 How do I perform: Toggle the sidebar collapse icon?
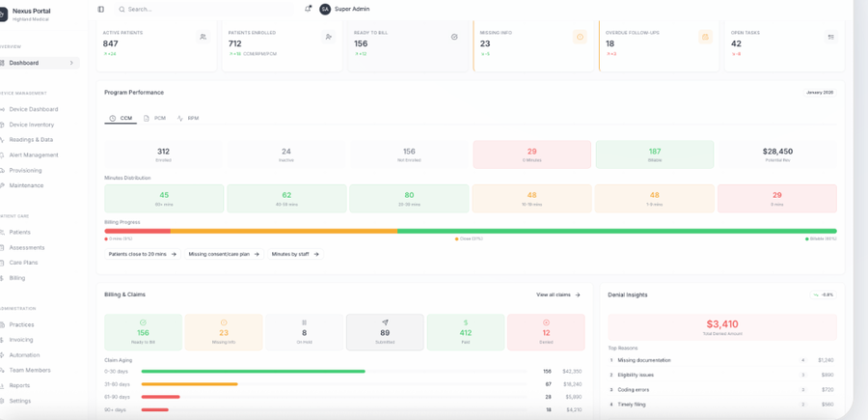point(100,9)
